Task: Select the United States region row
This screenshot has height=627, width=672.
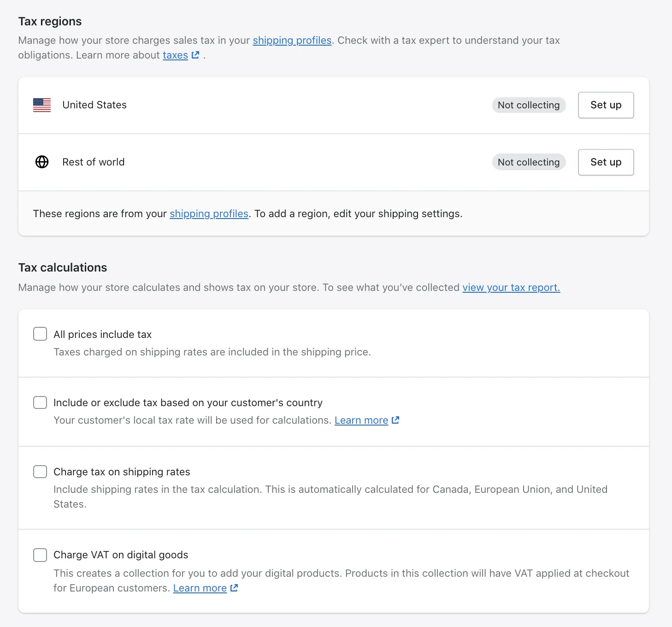Action: coord(277,105)
